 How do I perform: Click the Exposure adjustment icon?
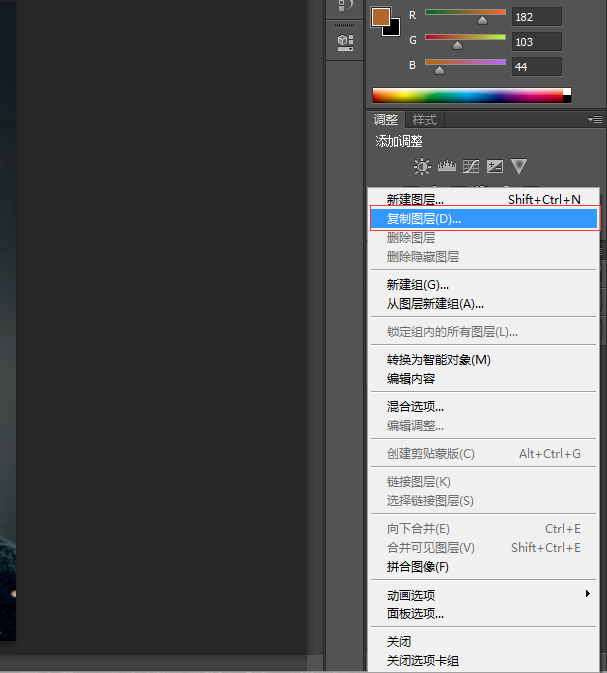[495, 166]
